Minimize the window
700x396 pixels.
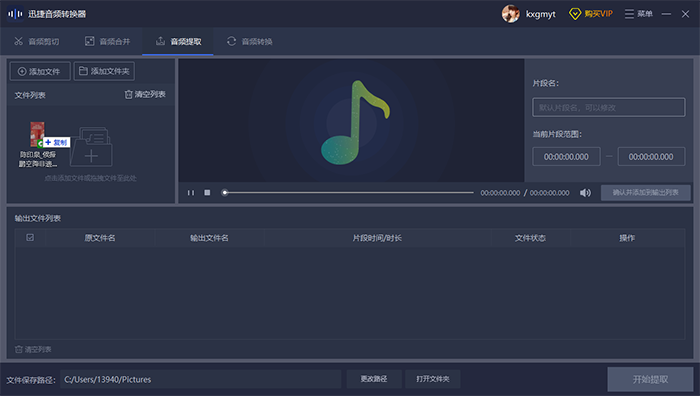pos(666,14)
